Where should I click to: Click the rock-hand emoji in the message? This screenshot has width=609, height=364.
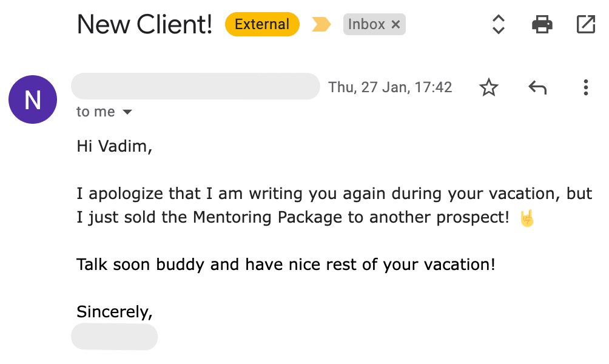pyautogui.click(x=527, y=218)
